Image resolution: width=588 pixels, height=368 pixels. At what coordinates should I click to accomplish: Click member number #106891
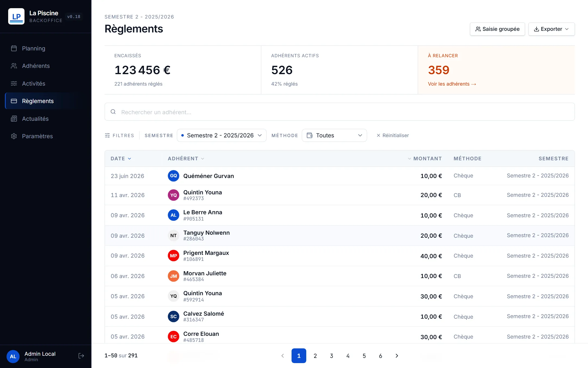point(194,259)
